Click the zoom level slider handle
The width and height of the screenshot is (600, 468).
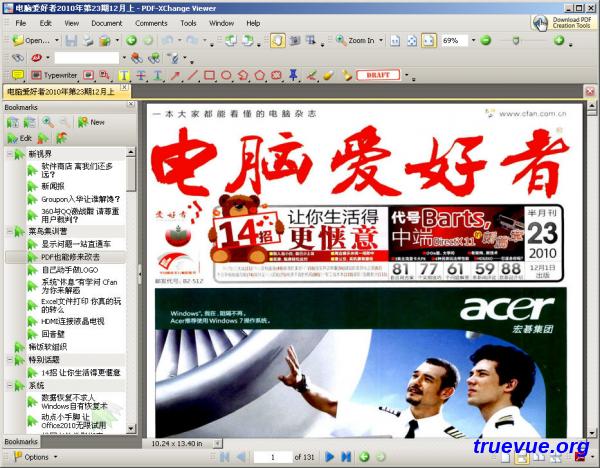click(516, 40)
